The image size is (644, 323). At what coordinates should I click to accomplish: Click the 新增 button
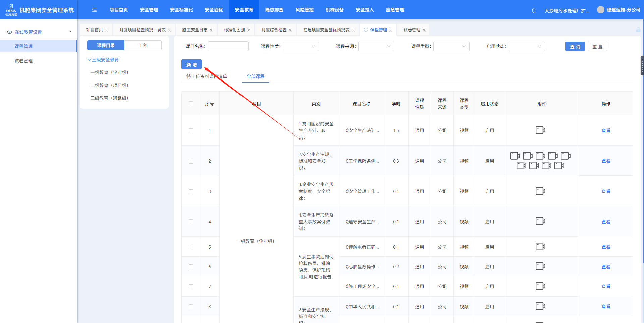tap(191, 65)
